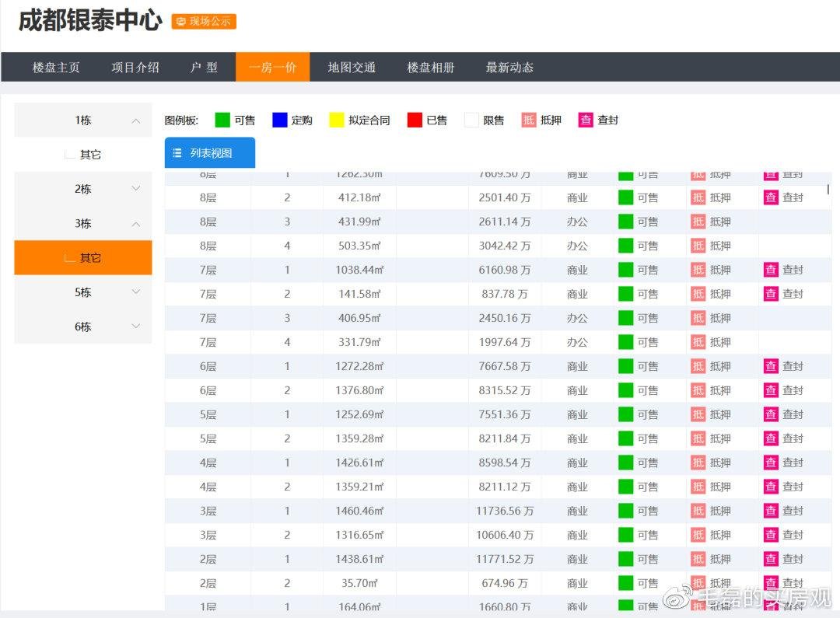Click green 可售 icon in 1359.21㎡ row

pyautogui.click(x=625, y=487)
